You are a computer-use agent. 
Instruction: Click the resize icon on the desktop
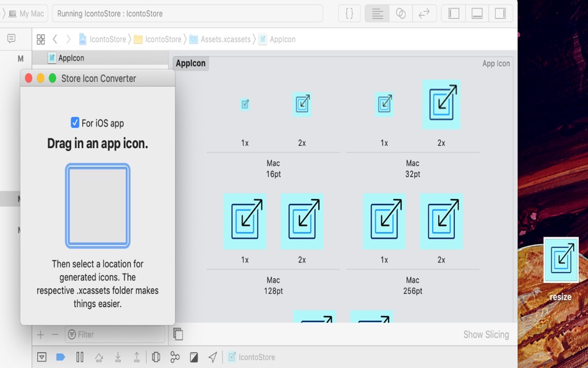coord(560,260)
